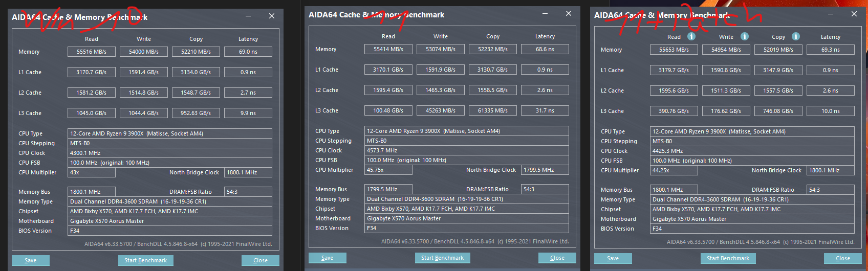
Task: Click the info icon next to Copy
Action: 796,36
